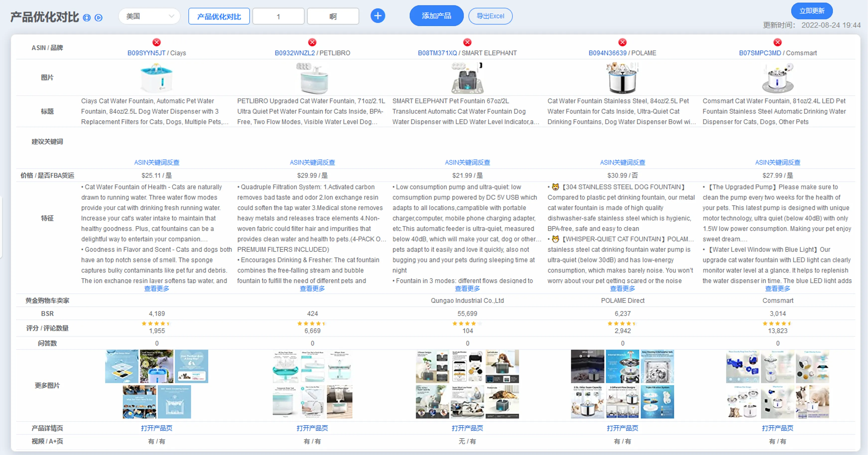Click the PETLIBRO star rating icons
This screenshot has height=455, width=868.
tap(312, 323)
